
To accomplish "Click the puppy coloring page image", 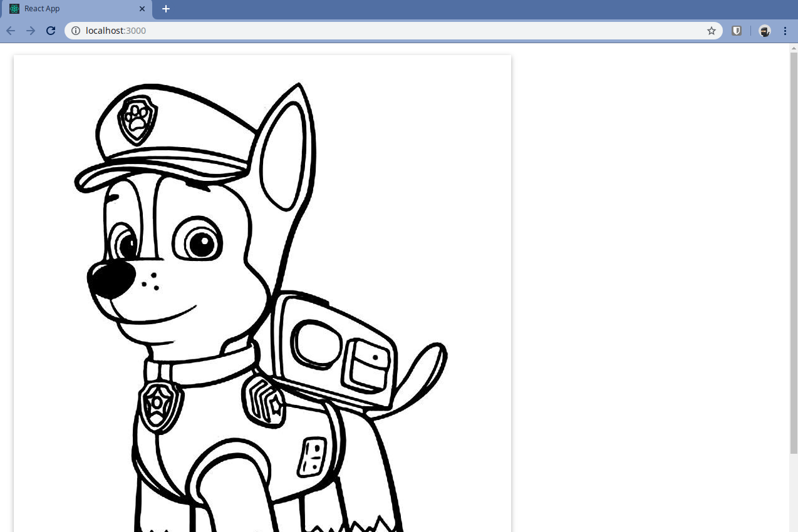I will coord(262,294).
